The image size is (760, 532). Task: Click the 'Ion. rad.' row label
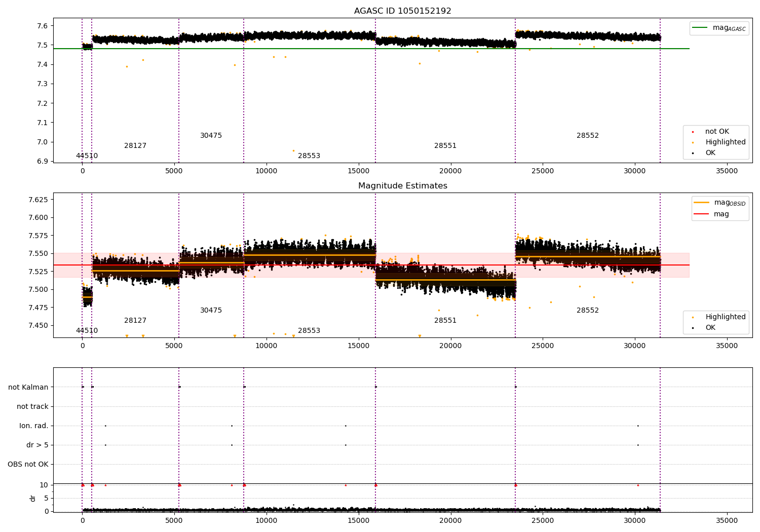34,426
